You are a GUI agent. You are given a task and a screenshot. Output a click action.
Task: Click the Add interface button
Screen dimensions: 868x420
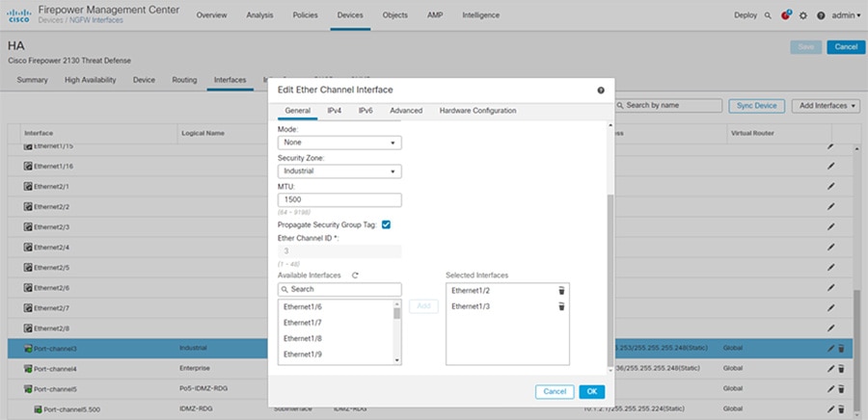coord(423,306)
